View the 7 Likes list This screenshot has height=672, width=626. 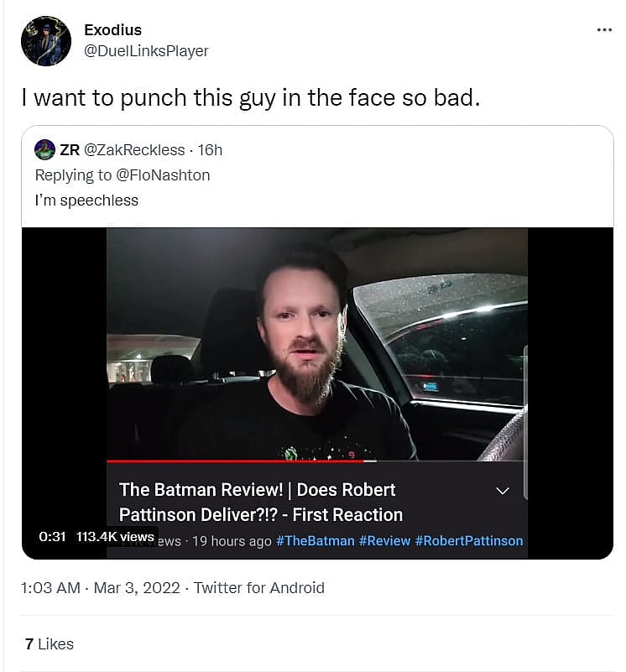(x=50, y=644)
